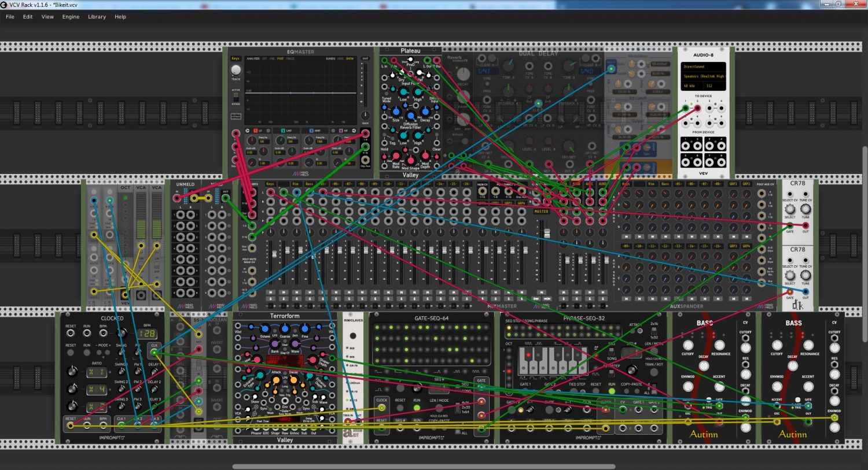Flip the PHRASE-SEQ-32 2x16/1x32 switch
Screen dimensions: 868x470
coord(654,330)
